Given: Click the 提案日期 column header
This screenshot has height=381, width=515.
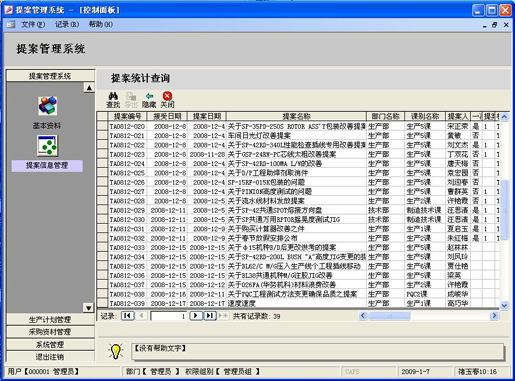Looking at the screenshot, I should click(207, 116).
